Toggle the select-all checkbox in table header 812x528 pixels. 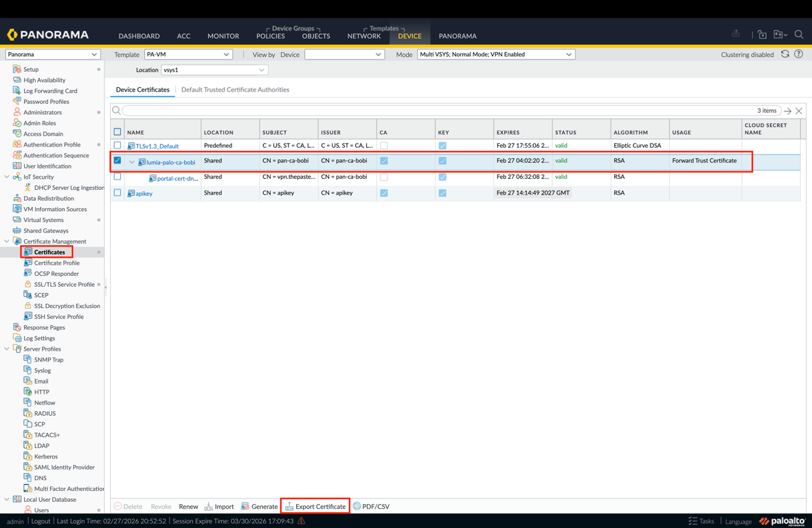117,131
